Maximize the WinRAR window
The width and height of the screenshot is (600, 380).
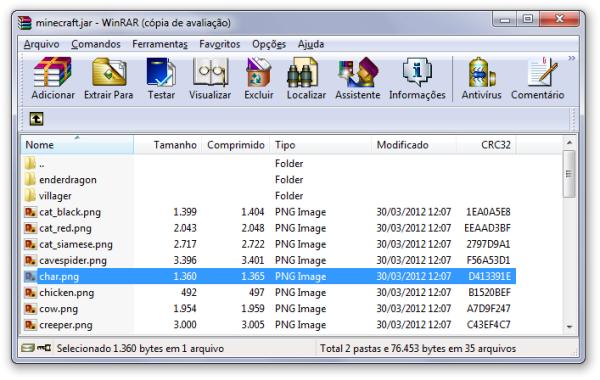[x=528, y=19]
